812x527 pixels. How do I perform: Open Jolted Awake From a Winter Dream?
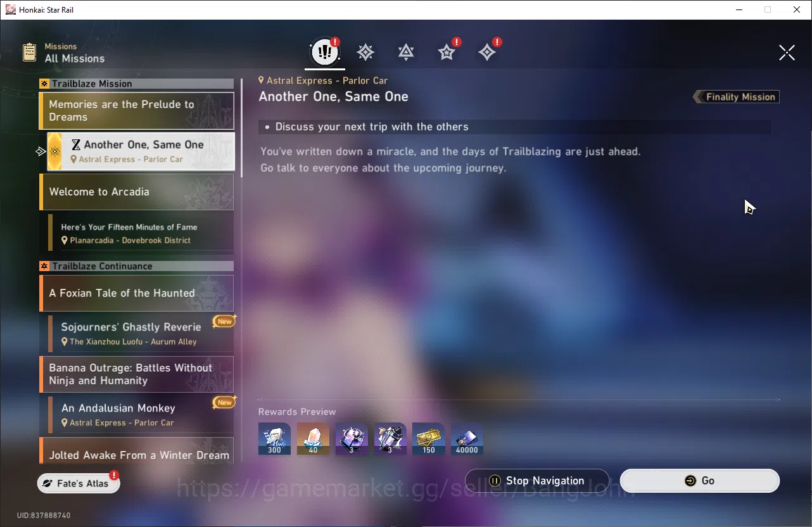click(x=137, y=451)
